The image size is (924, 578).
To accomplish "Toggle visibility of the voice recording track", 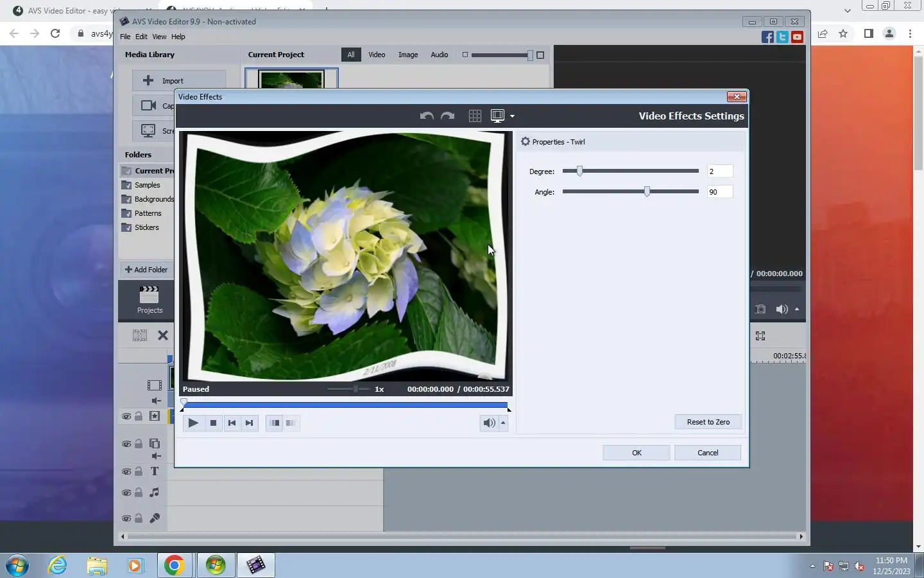I will [126, 518].
